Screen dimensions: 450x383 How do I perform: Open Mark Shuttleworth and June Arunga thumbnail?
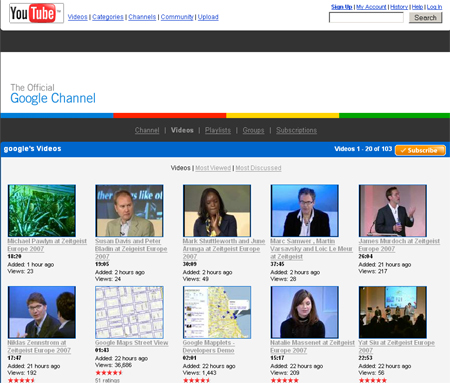[x=217, y=211]
